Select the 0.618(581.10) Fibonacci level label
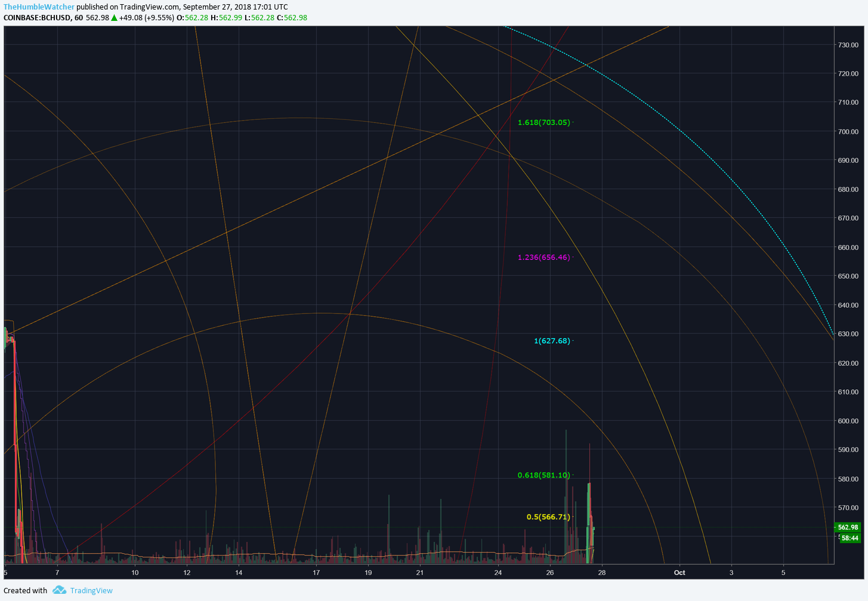The image size is (868, 601). tap(544, 475)
